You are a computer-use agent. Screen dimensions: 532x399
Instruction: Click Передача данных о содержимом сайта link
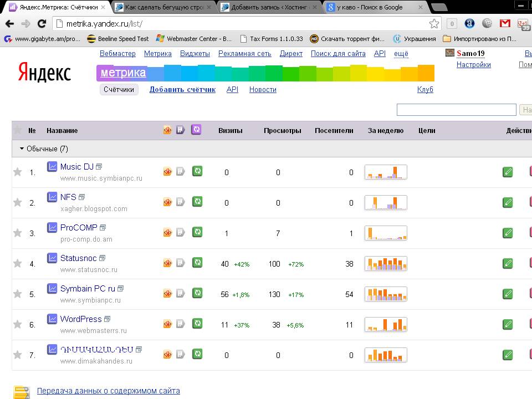108,391
